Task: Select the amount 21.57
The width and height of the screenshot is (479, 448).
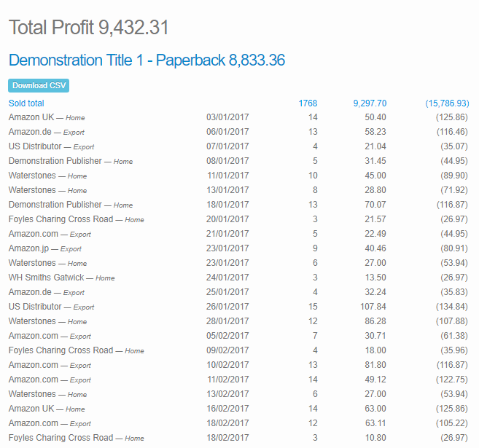Action: coord(375,219)
